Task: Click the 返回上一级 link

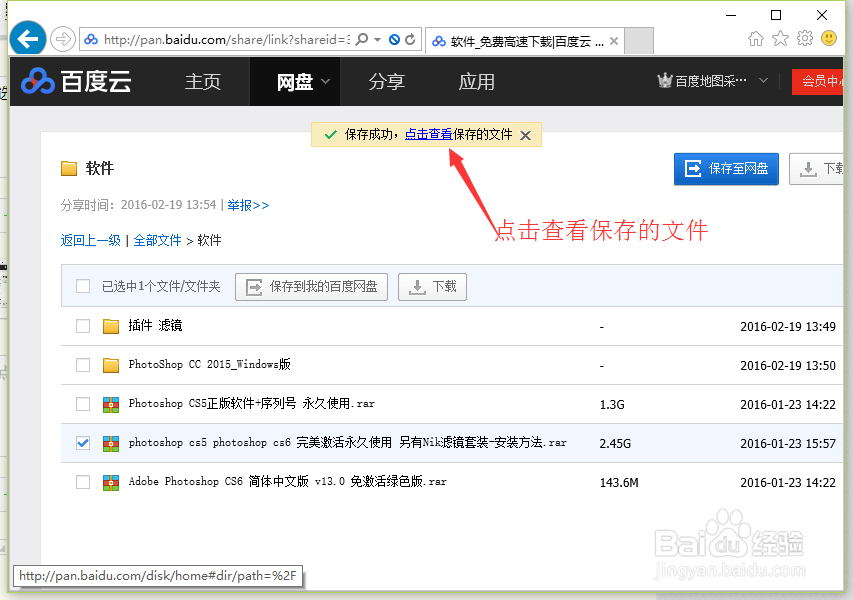Action: click(90, 240)
